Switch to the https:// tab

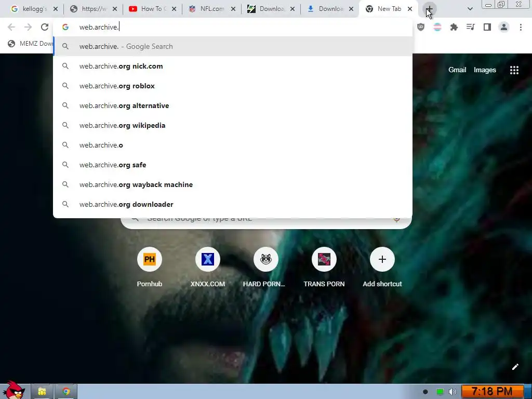(x=94, y=9)
